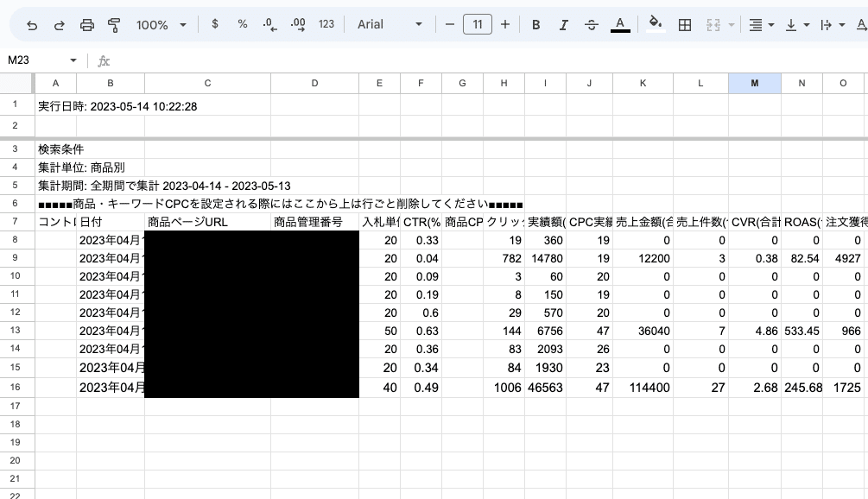The image size is (868, 499).
Task: Click CVR value 4.86
Action: pos(755,331)
